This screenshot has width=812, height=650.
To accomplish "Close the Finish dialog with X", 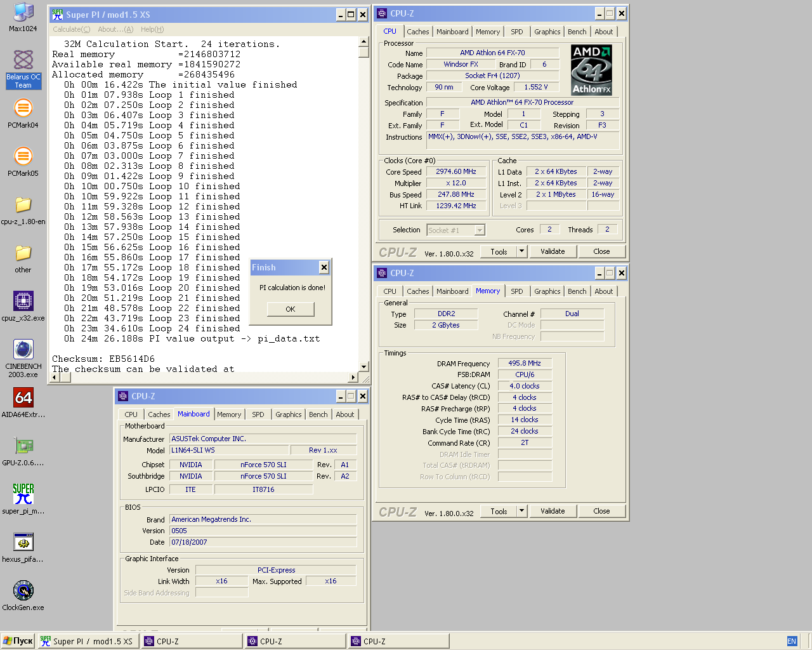I will [324, 267].
